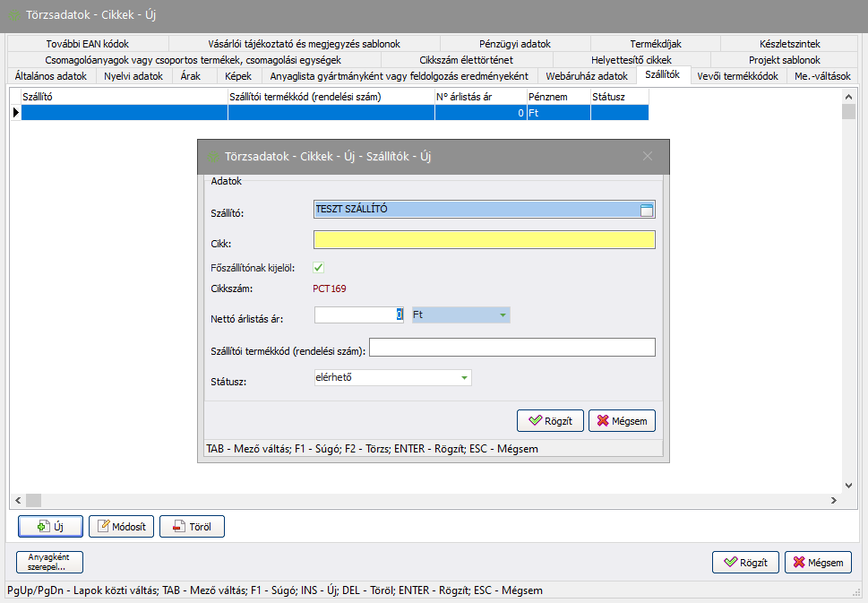
Task: Click the Módosít edit button
Action: tap(122, 526)
